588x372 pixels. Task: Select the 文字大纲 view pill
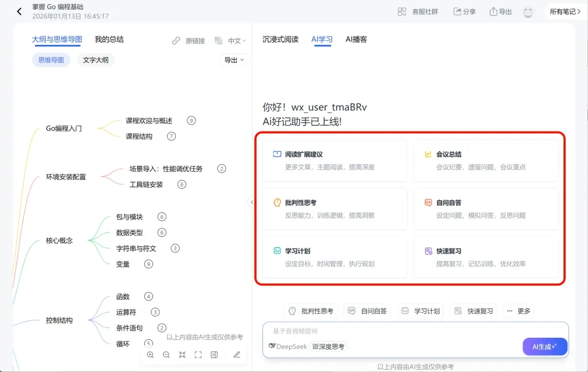point(96,60)
